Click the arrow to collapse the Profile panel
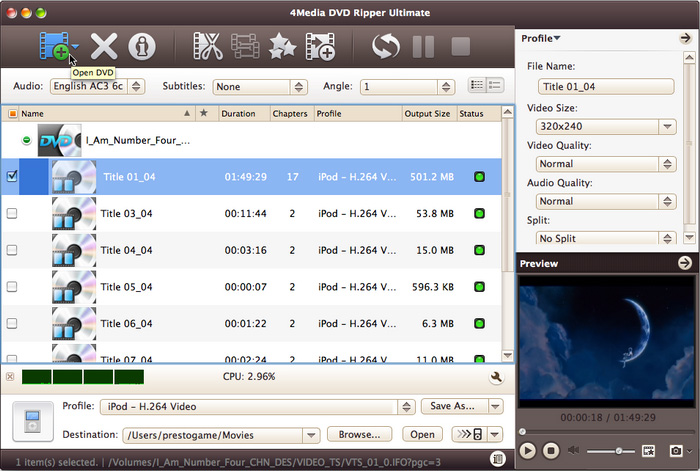Image resolution: width=700 pixels, height=471 pixels. [x=685, y=38]
